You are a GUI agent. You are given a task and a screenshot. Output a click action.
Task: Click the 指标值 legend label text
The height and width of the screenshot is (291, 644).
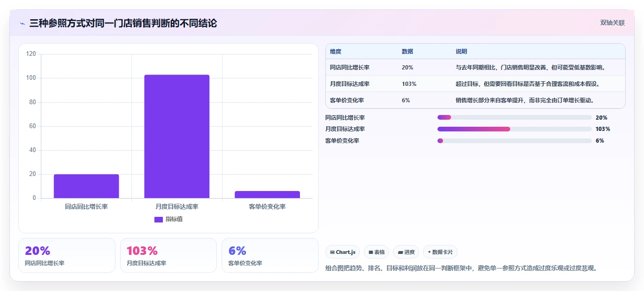point(174,219)
